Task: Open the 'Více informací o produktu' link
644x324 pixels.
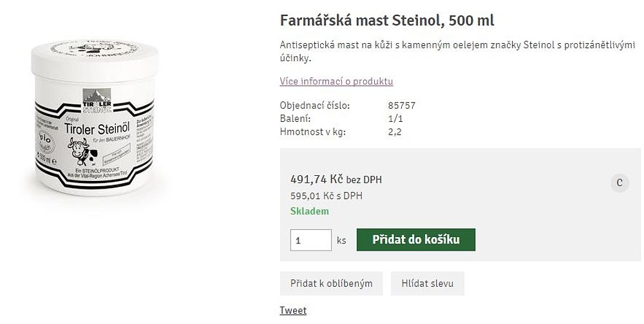Action: tap(336, 81)
